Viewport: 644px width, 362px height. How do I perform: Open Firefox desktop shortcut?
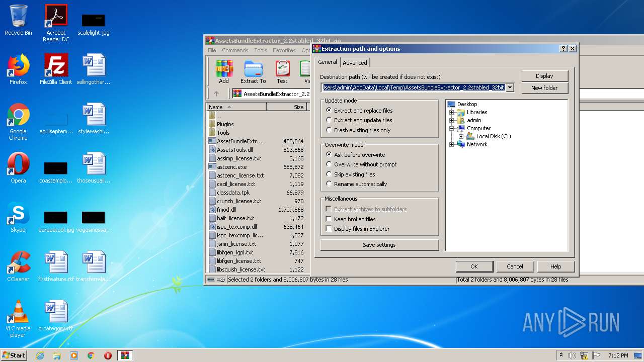coord(18,69)
